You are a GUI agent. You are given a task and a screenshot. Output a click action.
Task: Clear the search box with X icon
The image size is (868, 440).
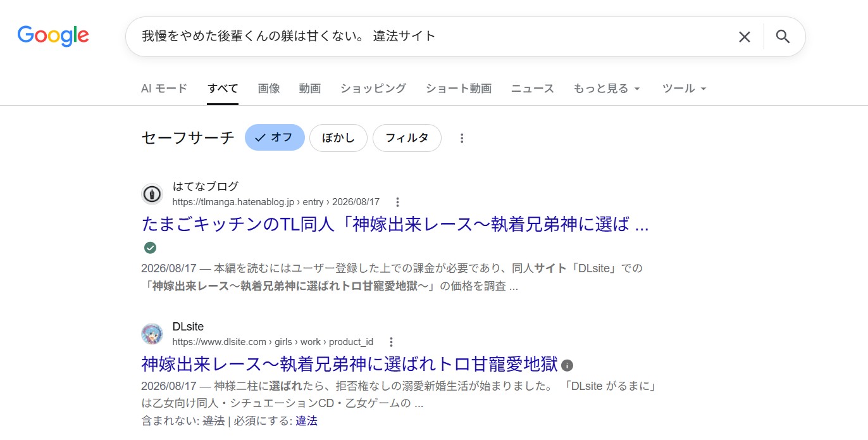tap(745, 37)
